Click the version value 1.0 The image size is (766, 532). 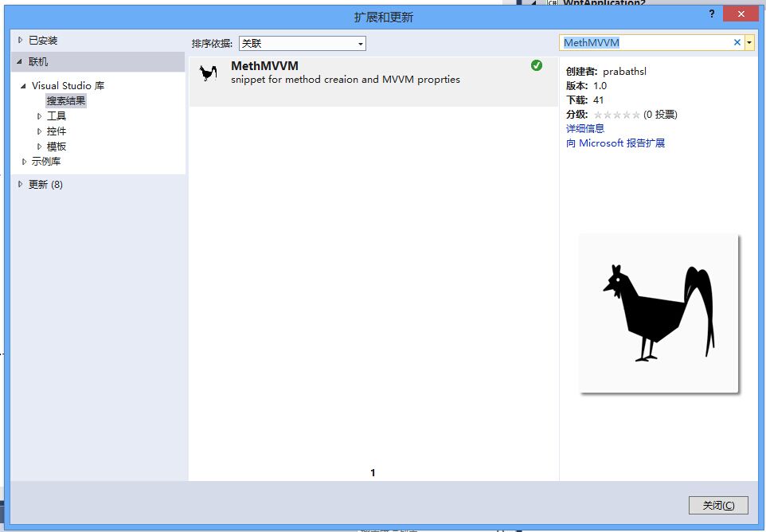(600, 86)
